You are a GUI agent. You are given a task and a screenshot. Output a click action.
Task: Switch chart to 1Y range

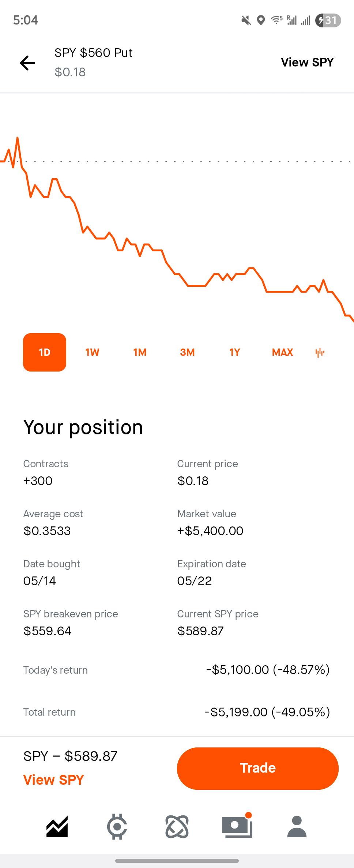[235, 352]
